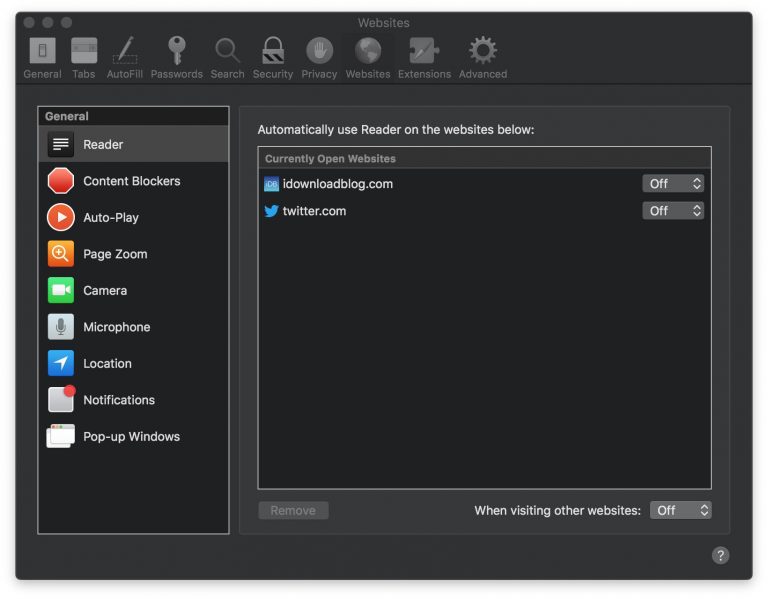Open the Advanced gear icon
Viewport: 768px width, 599px height.
click(x=483, y=50)
